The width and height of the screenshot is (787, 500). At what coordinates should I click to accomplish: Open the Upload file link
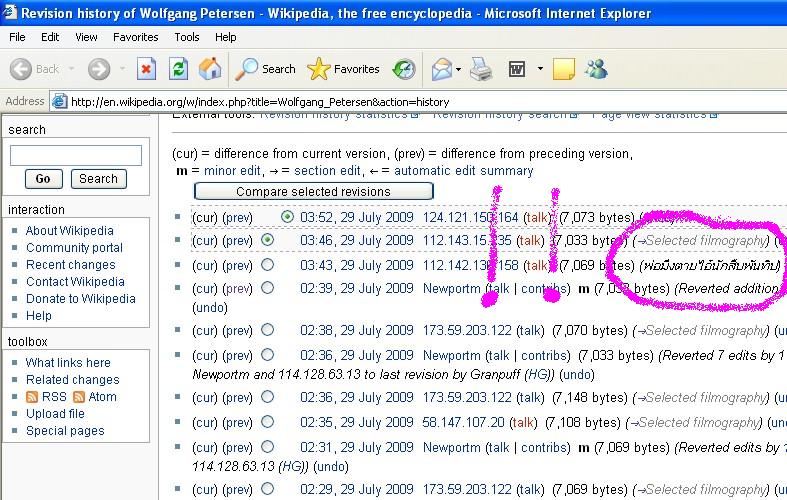(55, 414)
